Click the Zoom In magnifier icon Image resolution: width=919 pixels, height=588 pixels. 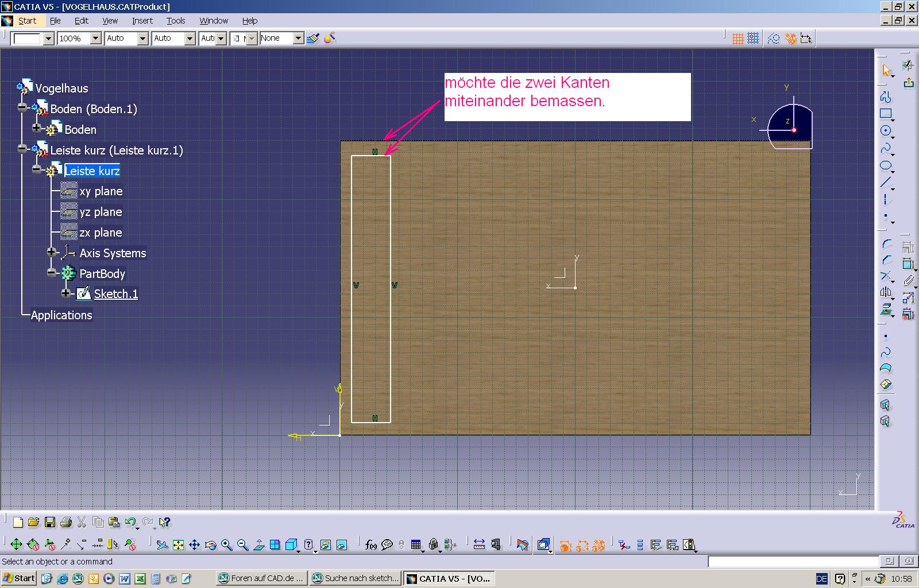point(226,544)
